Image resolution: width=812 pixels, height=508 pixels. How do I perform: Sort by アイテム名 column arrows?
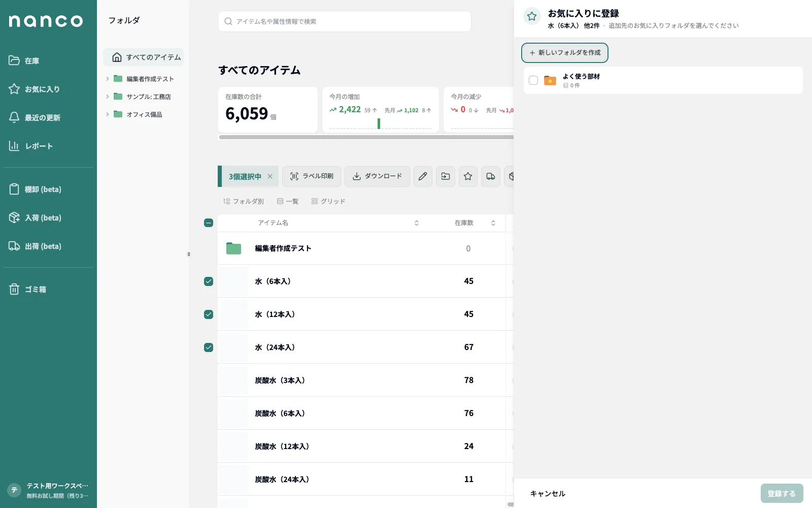coord(417,223)
